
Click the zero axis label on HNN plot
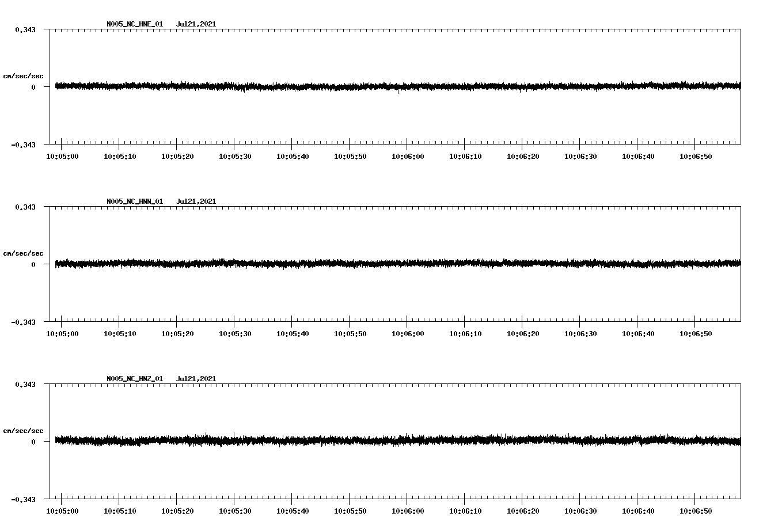click(33, 264)
